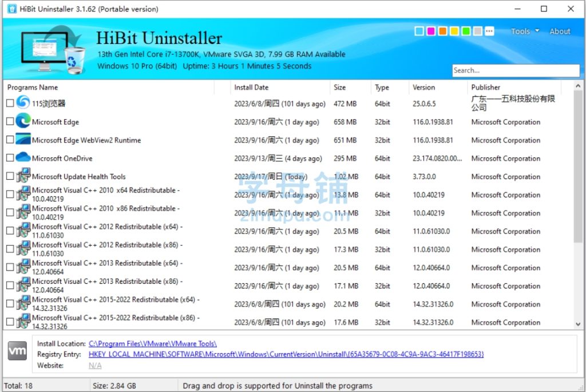Select the light blue theme swatch

pyautogui.click(x=419, y=31)
